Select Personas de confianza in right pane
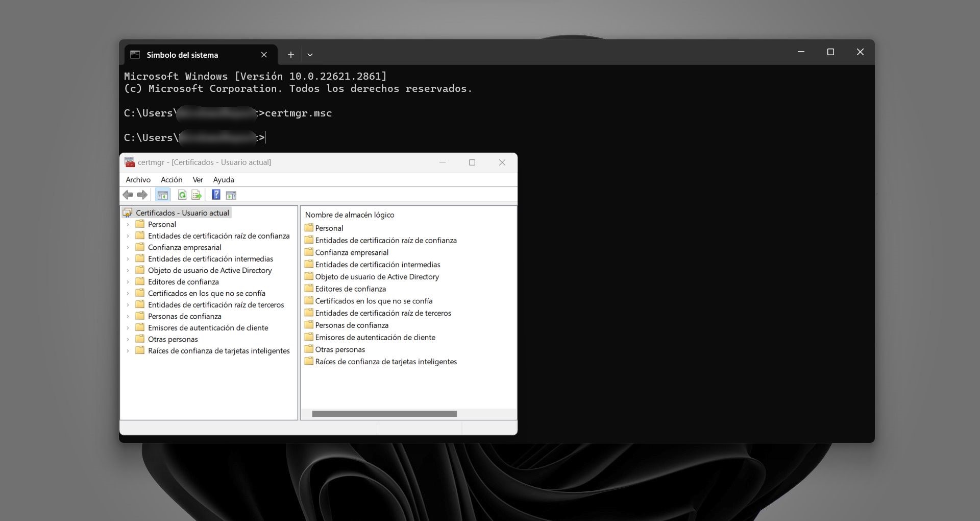 click(352, 325)
